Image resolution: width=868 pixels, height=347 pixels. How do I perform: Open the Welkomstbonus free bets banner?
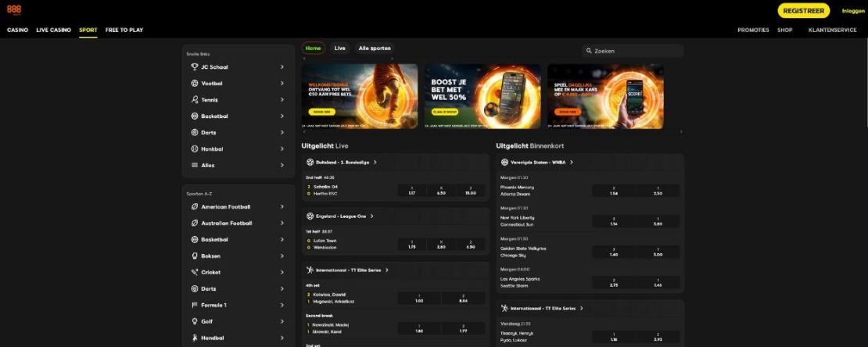(x=360, y=96)
